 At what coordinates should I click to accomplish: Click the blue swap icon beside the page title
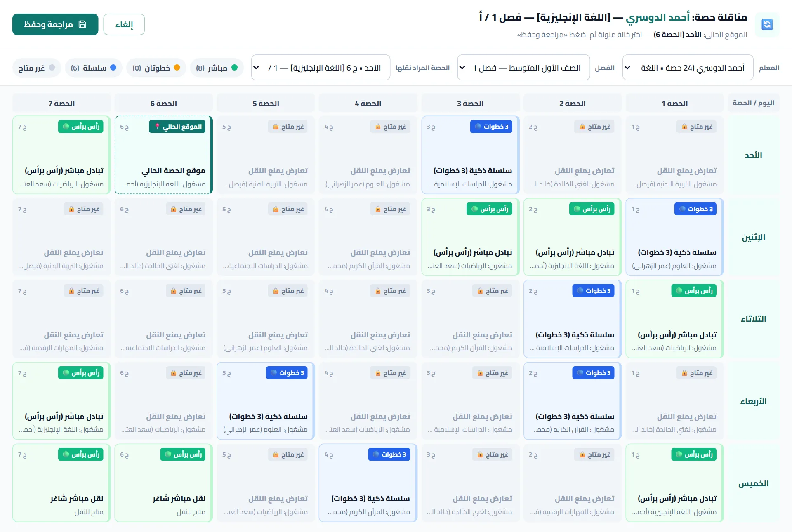(x=767, y=25)
